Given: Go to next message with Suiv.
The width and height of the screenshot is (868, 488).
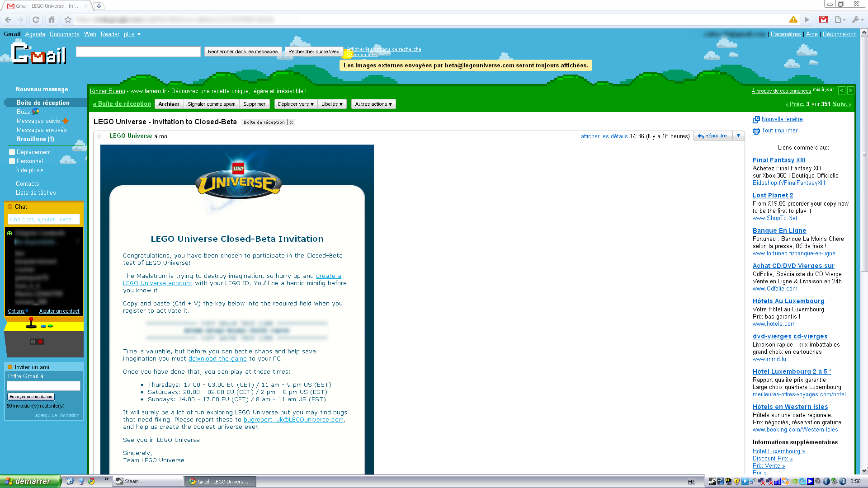Looking at the screenshot, I should click(x=842, y=104).
